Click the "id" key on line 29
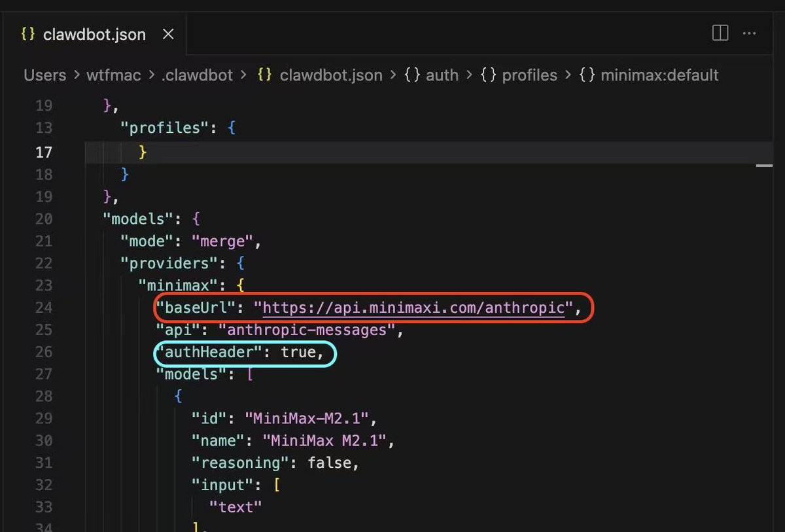 point(208,418)
